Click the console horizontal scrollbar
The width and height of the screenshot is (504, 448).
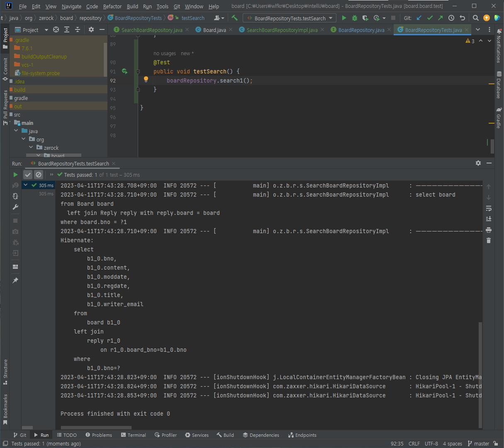(96, 427)
